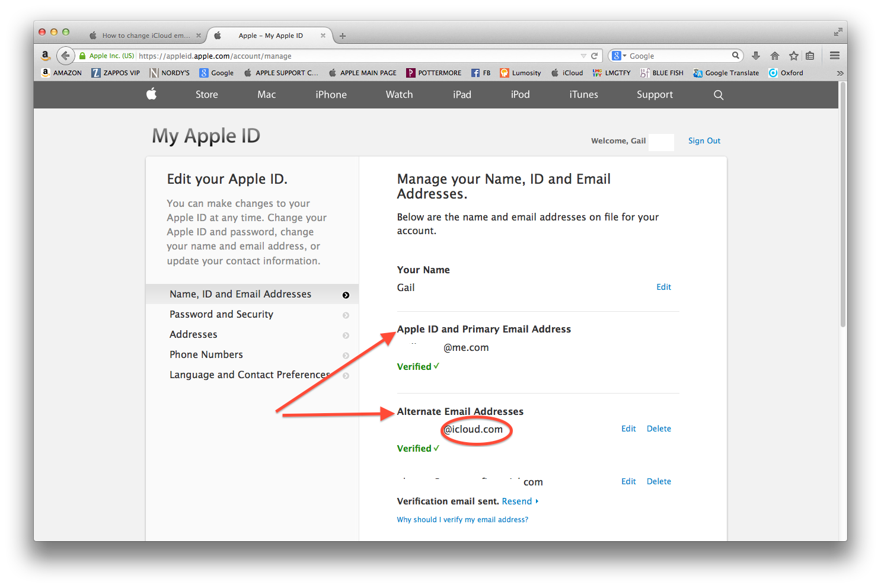Open a new tab with plus button
Image resolution: width=881 pixels, height=588 pixels.
coord(343,36)
